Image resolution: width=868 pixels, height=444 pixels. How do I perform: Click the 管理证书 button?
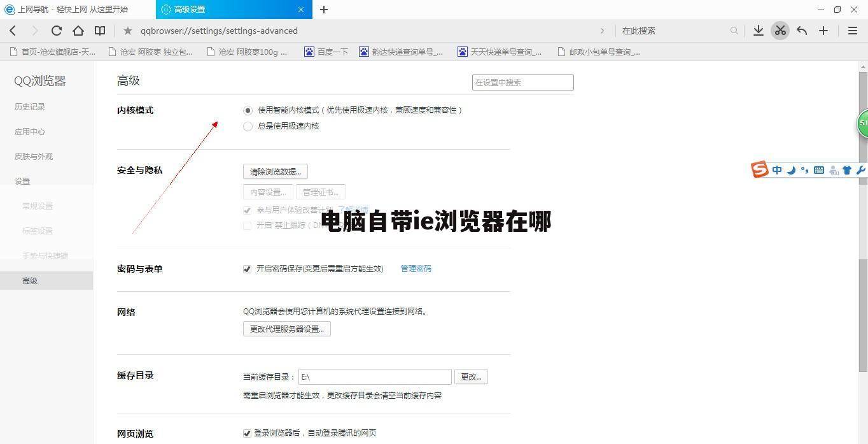(x=321, y=192)
